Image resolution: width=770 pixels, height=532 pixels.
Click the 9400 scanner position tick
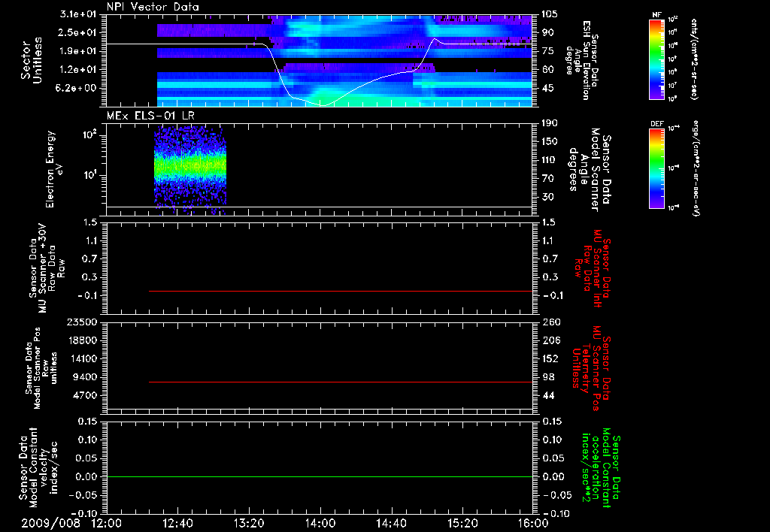(x=85, y=377)
